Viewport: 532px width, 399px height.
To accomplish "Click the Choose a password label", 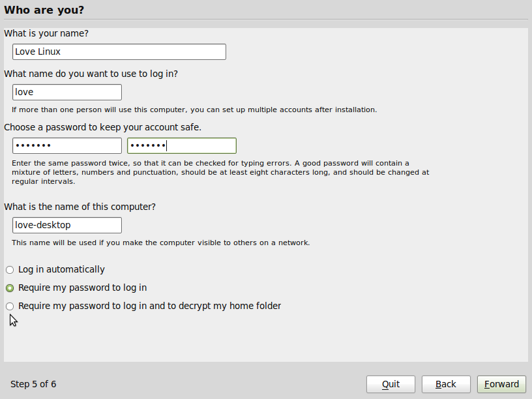I will pyautogui.click(x=102, y=127).
